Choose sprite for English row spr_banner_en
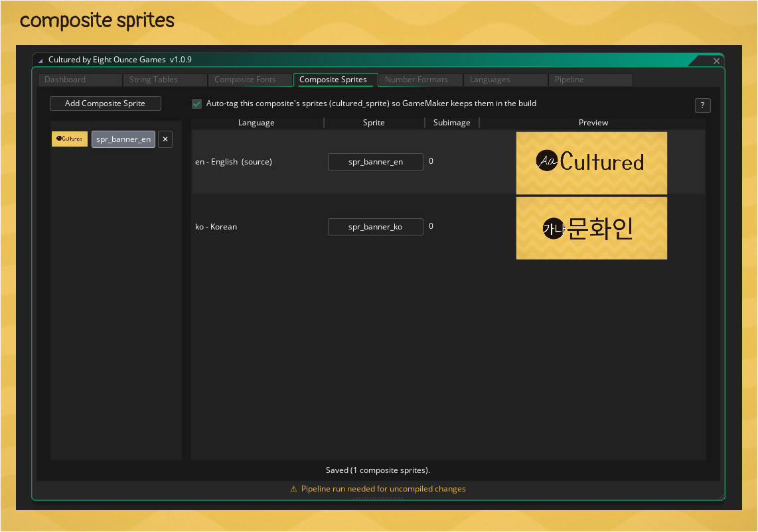758x532 pixels. (x=376, y=162)
